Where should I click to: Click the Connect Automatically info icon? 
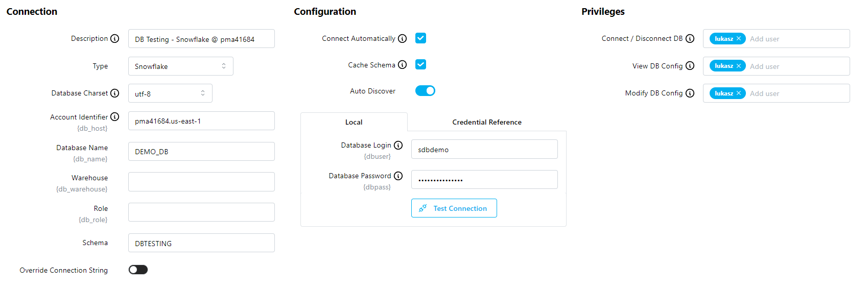click(x=403, y=38)
